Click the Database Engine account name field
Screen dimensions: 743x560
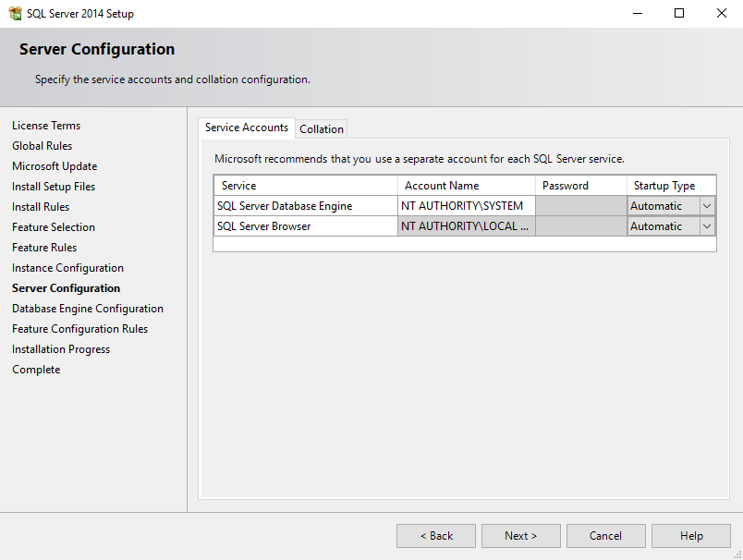pyautogui.click(x=467, y=206)
